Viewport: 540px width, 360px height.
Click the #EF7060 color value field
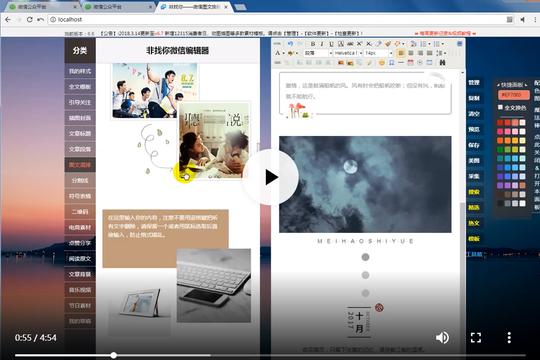pyautogui.click(x=513, y=95)
